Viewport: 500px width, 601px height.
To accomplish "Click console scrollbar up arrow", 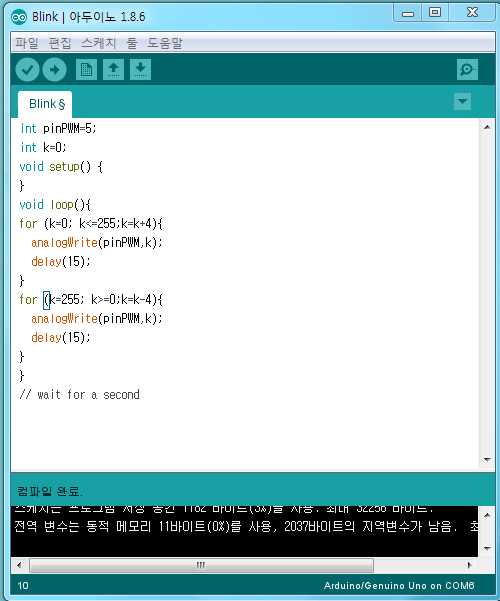I will click(487, 515).
